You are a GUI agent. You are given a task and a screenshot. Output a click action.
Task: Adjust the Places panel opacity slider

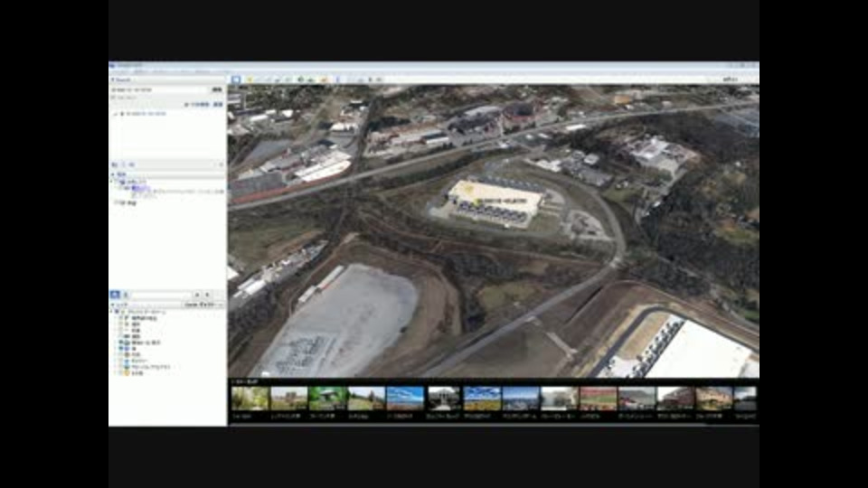point(162,295)
